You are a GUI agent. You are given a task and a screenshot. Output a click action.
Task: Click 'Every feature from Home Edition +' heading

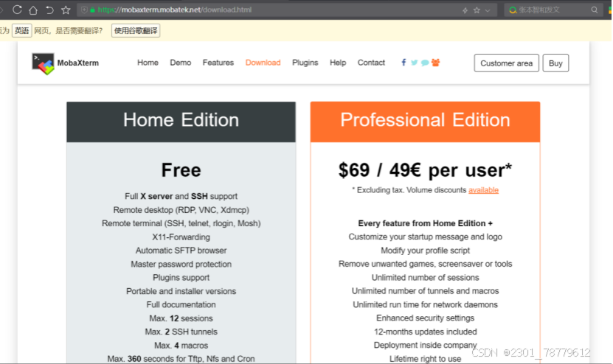pyautogui.click(x=425, y=223)
